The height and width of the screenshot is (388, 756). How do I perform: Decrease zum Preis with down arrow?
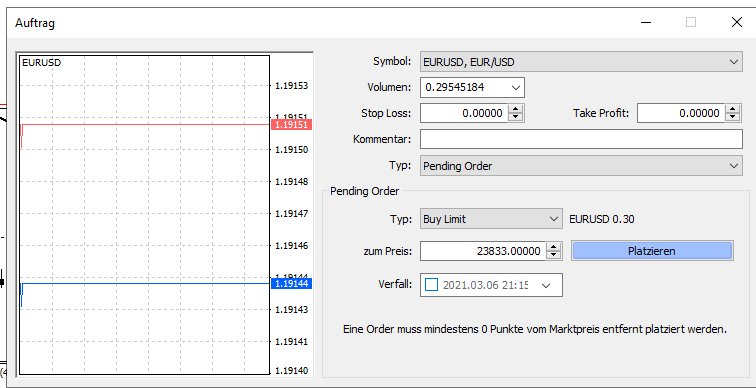tap(554, 255)
